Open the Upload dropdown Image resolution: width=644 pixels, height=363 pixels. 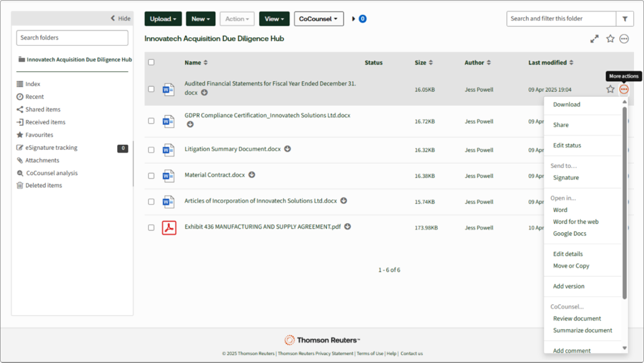point(164,19)
